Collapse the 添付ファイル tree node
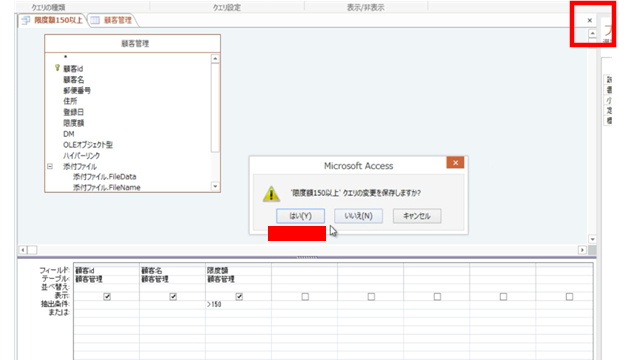 (x=50, y=167)
